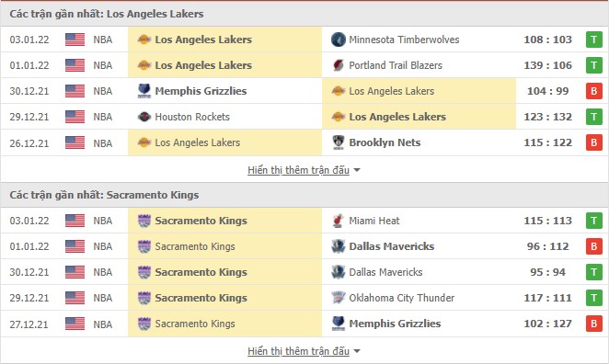The image size is (609, 364).
Task: Expand more Sacramento Kings matches with the arrow
Action: tap(357, 351)
